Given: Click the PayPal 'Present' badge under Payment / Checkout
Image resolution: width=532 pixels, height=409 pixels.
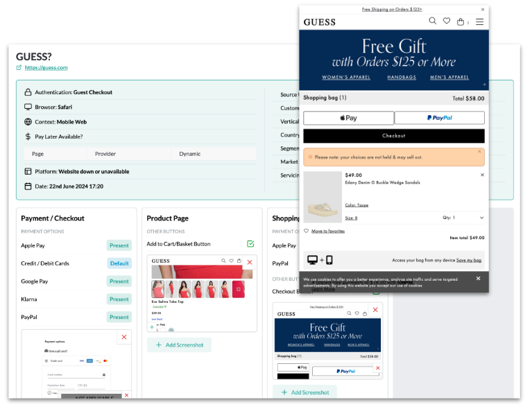Looking at the screenshot, I should [x=119, y=317].
